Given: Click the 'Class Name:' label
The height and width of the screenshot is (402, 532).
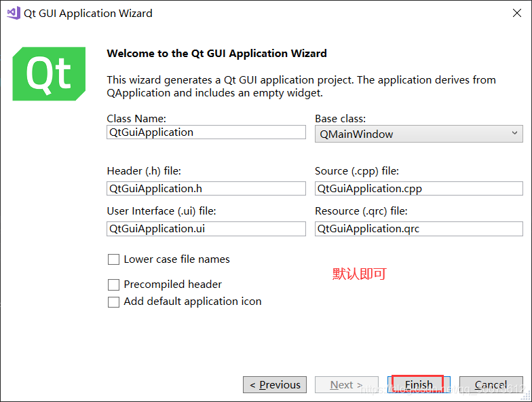Looking at the screenshot, I should [136, 118].
